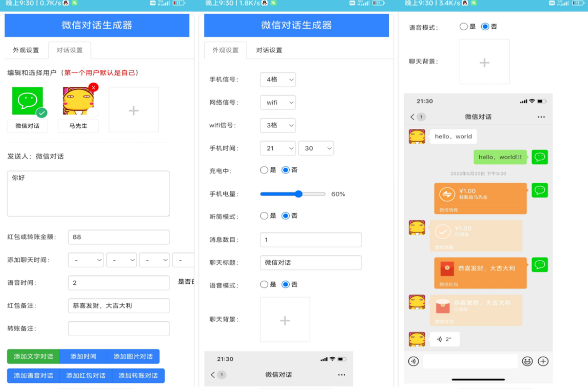Viewport: 588px width, 389px height.
Task: Click the 转账备注 input field
Action: click(118, 328)
